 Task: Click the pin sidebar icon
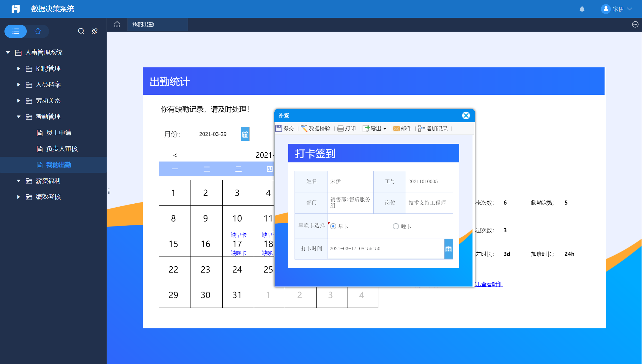[95, 31]
